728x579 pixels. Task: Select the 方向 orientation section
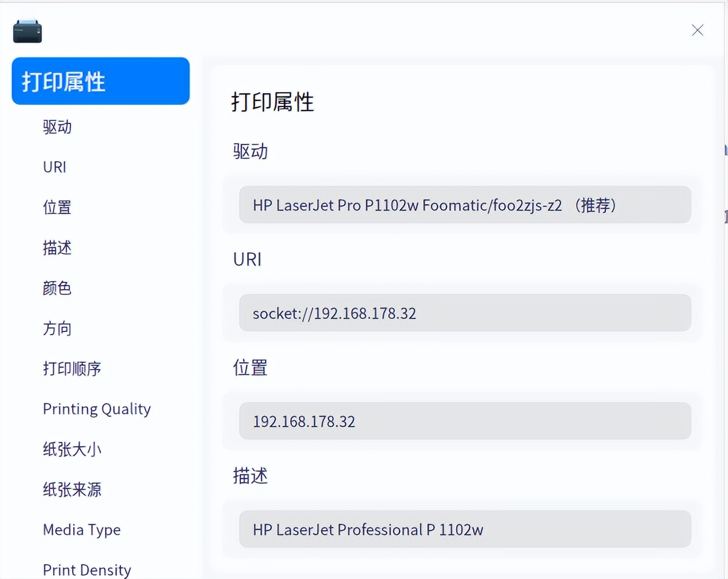58,329
